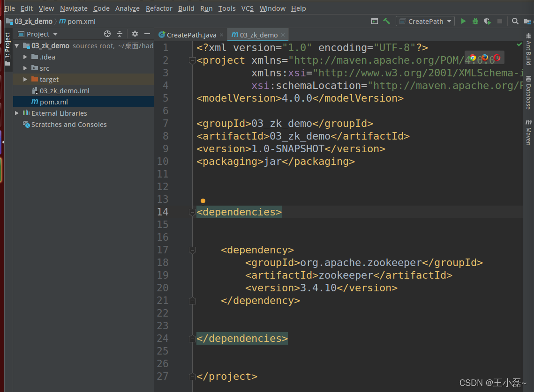Select Scratches and Consoles
The height and width of the screenshot is (392, 534).
point(69,125)
